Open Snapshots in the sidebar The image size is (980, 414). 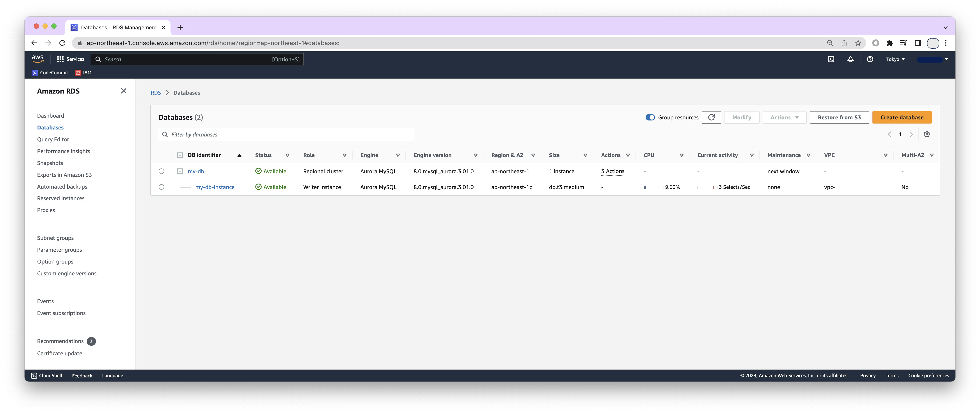(x=50, y=163)
